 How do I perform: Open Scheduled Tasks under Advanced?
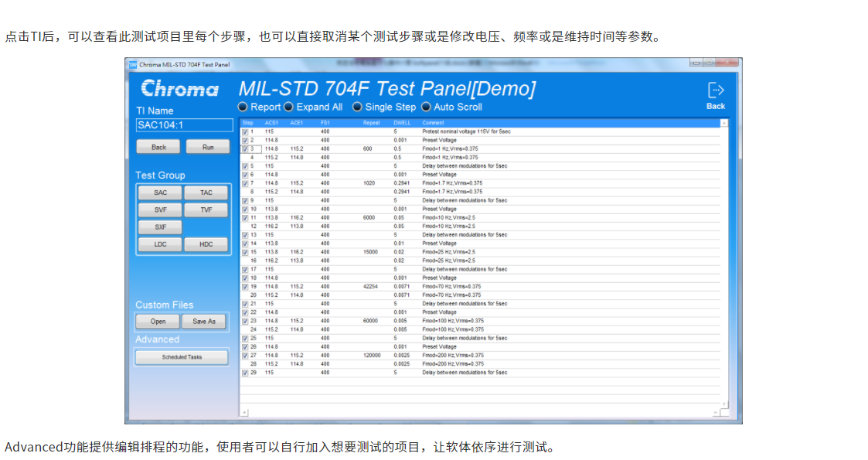coord(181,356)
